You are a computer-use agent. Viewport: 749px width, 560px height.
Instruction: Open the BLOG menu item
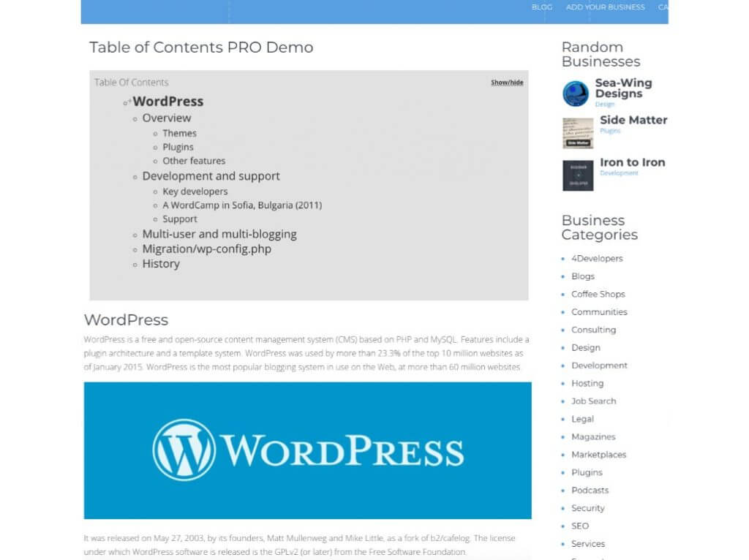coord(542,7)
